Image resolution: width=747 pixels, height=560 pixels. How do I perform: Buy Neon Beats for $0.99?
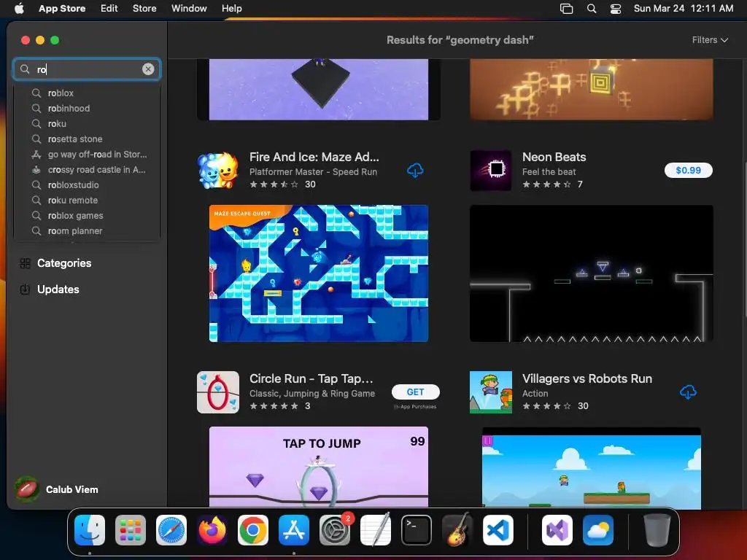pos(688,171)
